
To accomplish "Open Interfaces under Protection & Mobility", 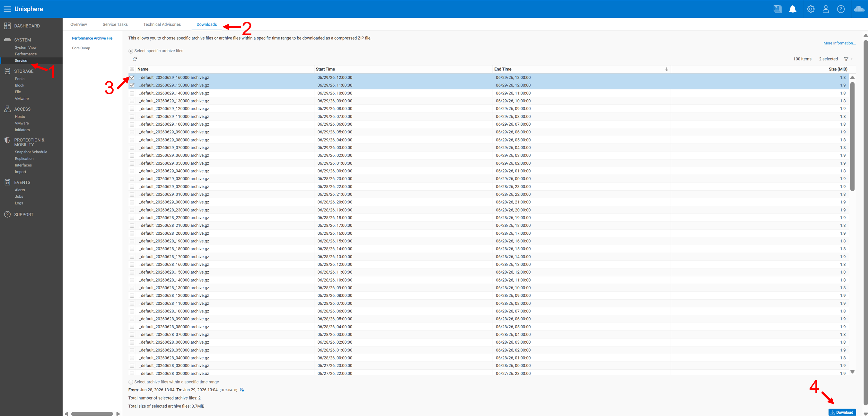I will (23, 165).
